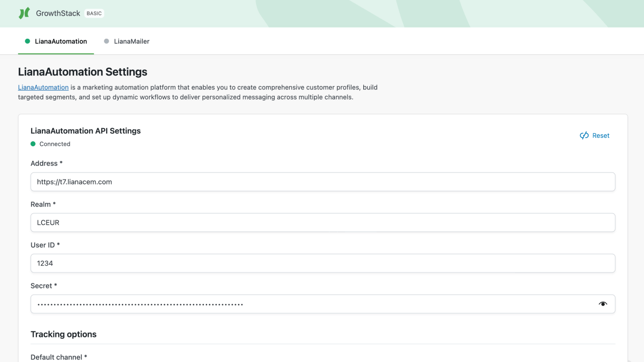Click the Reset button label
This screenshot has height=362, width=644.
(x=601, y=136)
